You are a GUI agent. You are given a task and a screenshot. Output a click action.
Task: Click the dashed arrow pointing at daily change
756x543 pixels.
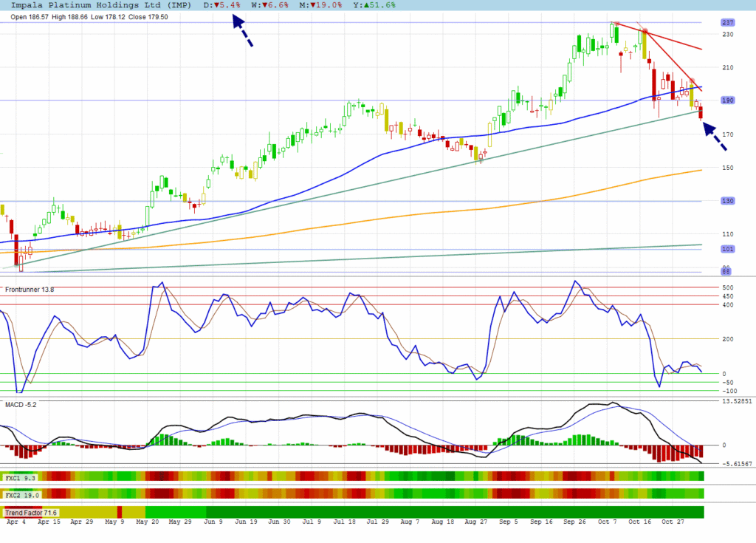(243, 30)
